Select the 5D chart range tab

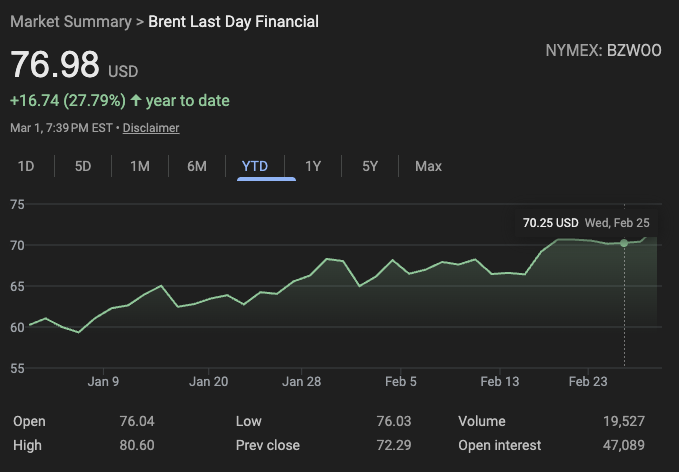pos(83,166)
